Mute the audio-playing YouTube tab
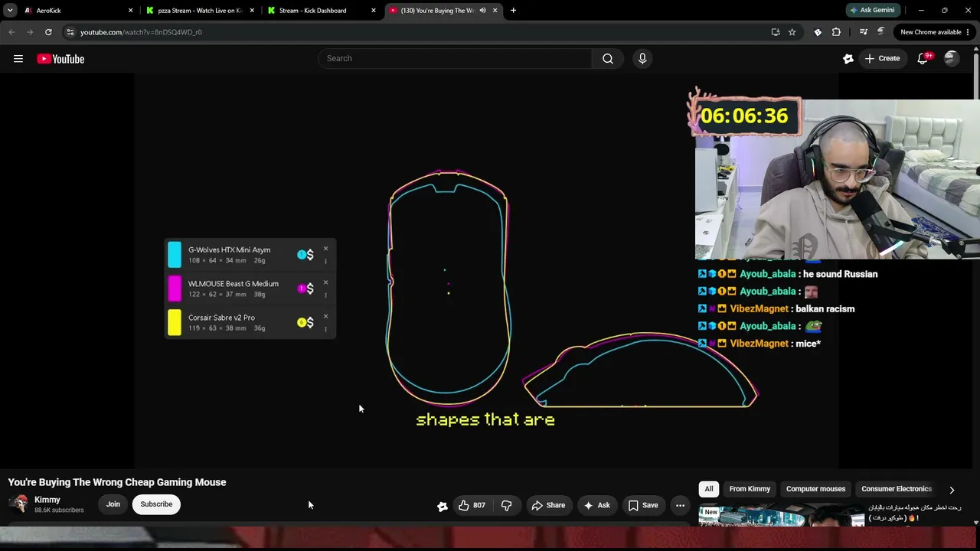 482,11
